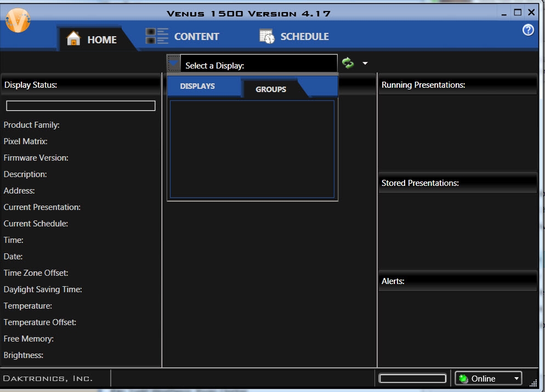545x392 pixels.
Task: Click the progress bar in the status bar
Action: coord(412,378)
